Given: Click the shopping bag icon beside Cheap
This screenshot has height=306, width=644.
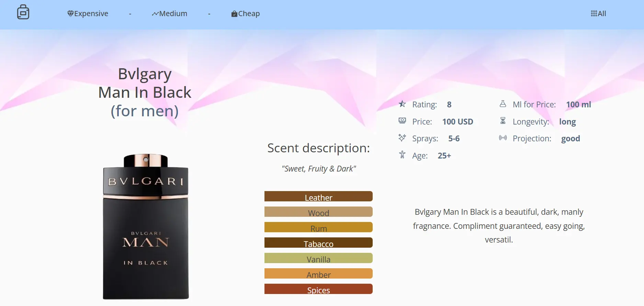Looking at the screenshot, I should [x=234, y=14].
